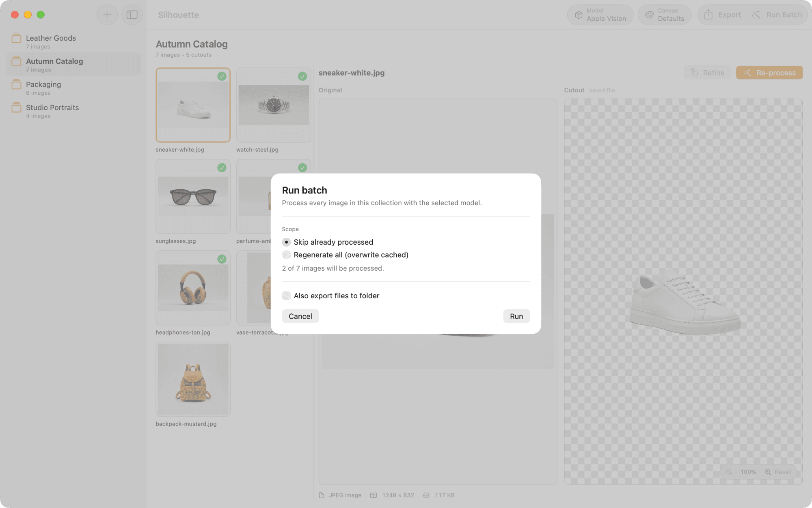Screen dimensions: 812x508
Task: Select the sunglasses.jpg thumbnail
Action: 193,196
